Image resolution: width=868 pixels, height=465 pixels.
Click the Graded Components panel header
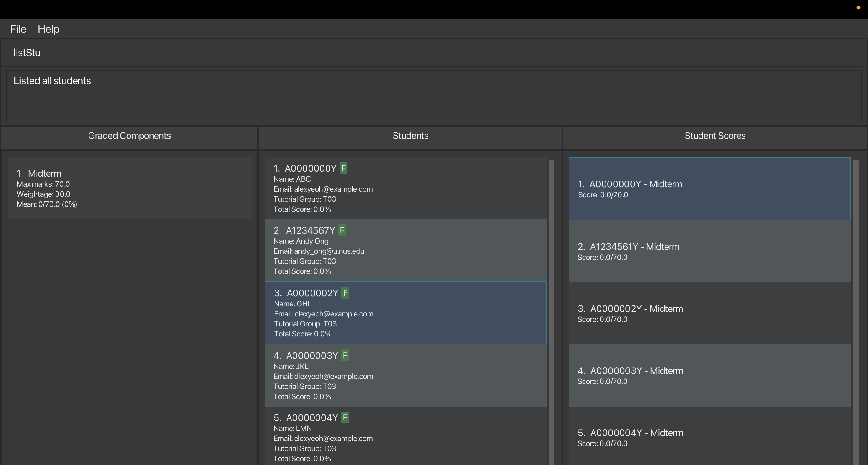click(129, 136)
